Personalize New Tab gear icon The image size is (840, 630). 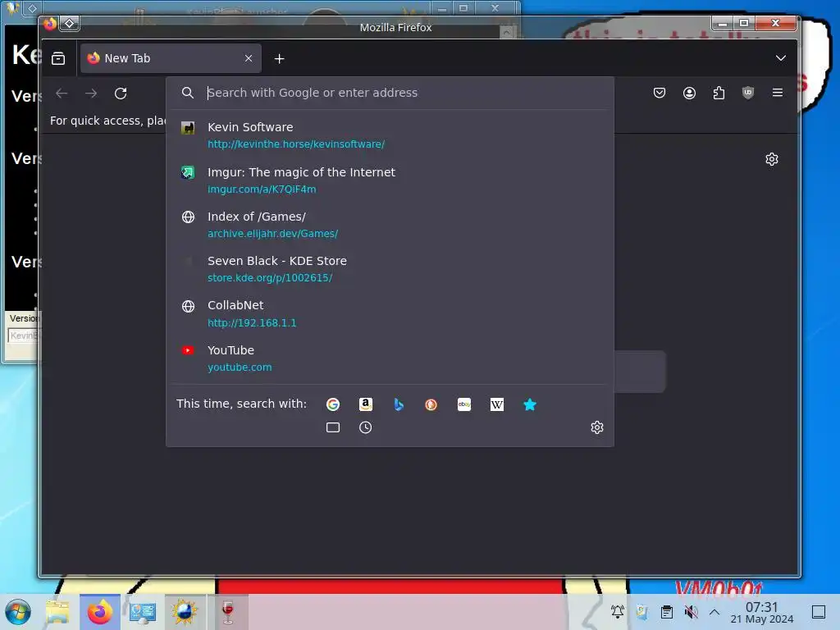[x=771, y=159]
